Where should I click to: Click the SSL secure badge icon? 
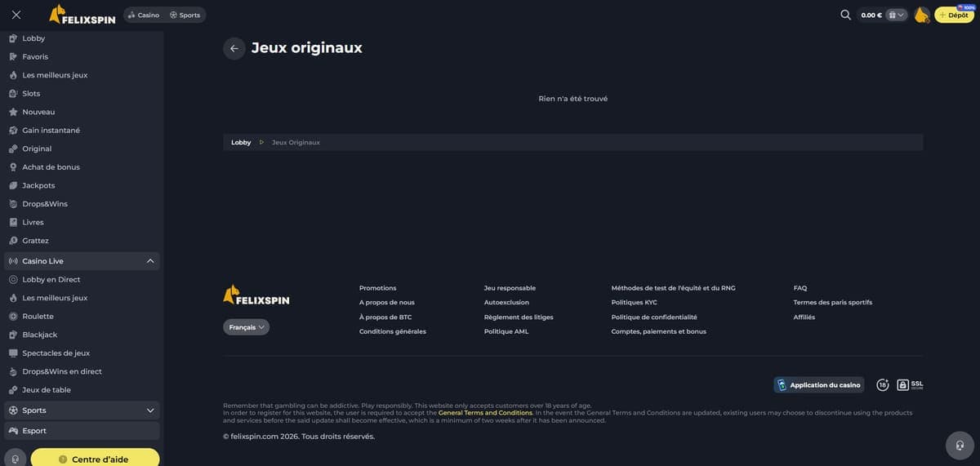click(910, 384)
